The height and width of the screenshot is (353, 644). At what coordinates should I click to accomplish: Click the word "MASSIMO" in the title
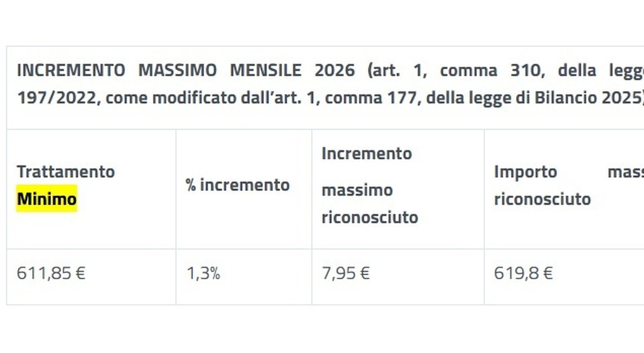click(x=178, y=70)
